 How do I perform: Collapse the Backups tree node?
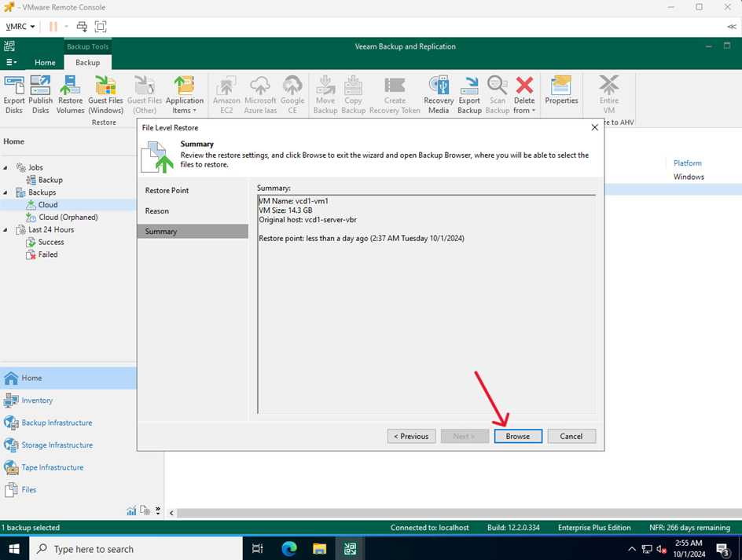click(7, 192)
